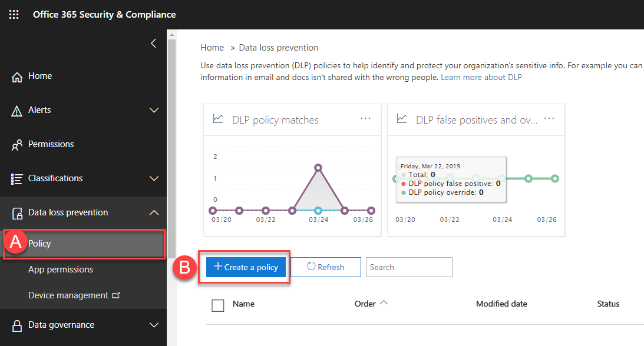Viewport: 644px width, 346px height.
Task: Expand the Alerts section chevron
Action: pos(154,110)
